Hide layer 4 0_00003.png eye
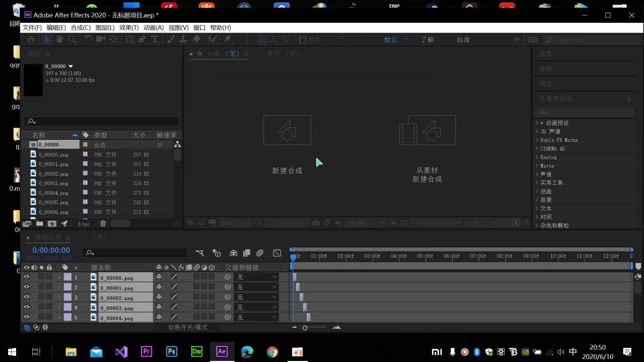The height and width of the screenshot is (362, 644). (26, 307)
